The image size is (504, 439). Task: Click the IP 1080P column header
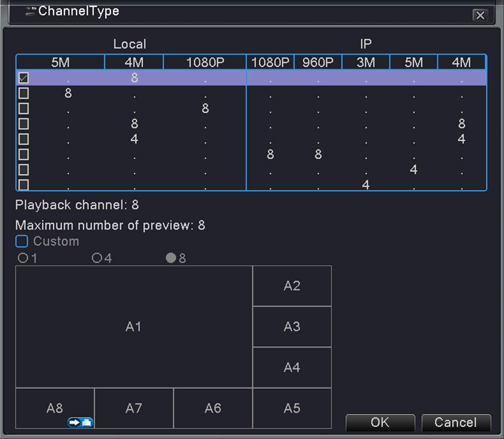point(270,62)
